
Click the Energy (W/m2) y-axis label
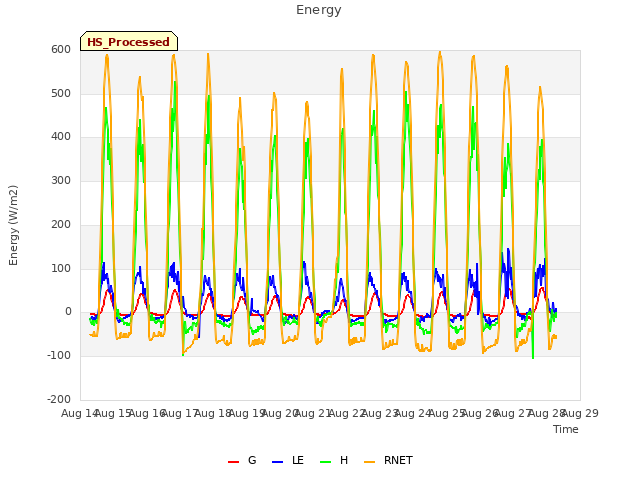pyautogui.click(x=13, y=225)
